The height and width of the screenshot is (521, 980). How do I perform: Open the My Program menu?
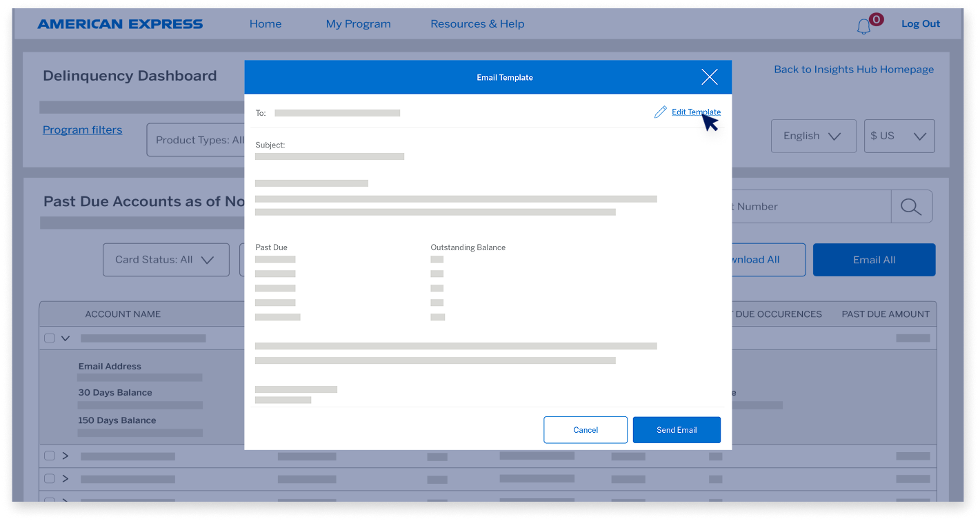point(358,23)
